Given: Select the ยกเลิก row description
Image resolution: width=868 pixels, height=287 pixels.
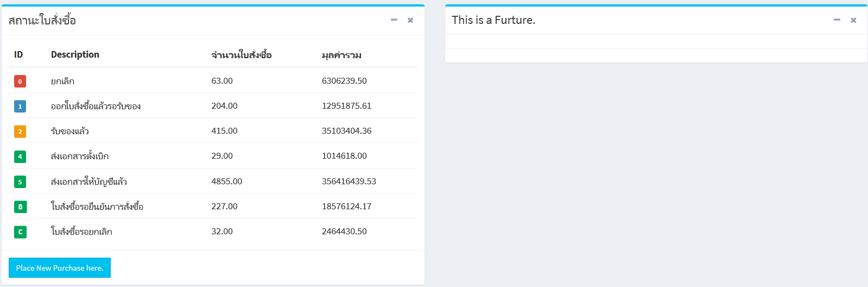Looking at the screenshot, I should [62, 81].
